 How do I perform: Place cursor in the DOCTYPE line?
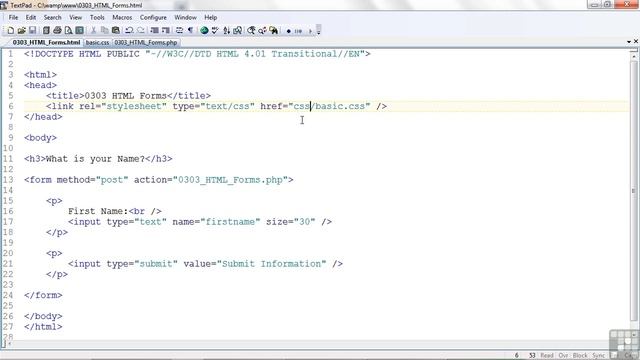click(197, 54)
